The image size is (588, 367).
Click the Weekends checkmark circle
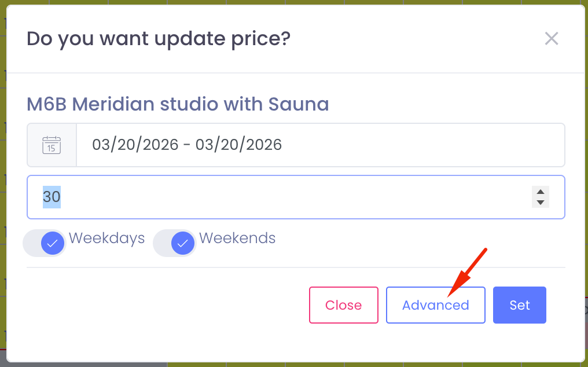182,243
